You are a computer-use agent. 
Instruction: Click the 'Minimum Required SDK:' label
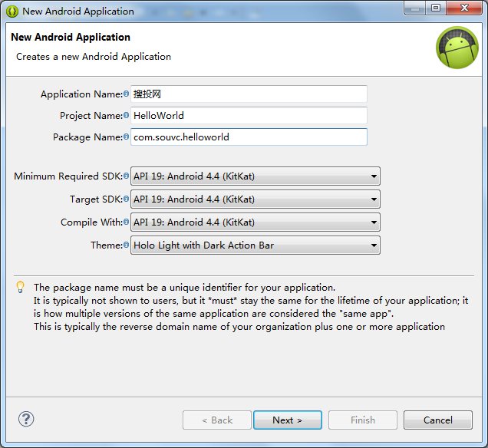[x=68, y=176]
